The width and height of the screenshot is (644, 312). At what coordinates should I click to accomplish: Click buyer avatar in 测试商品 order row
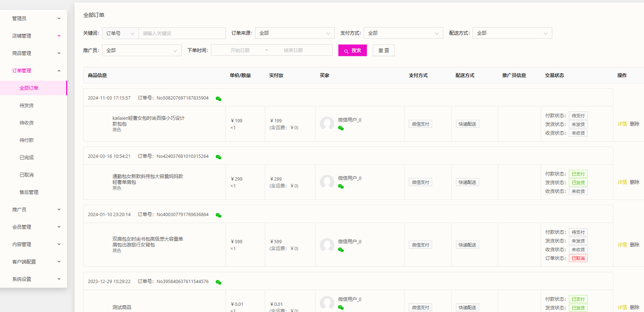[327, 303]
